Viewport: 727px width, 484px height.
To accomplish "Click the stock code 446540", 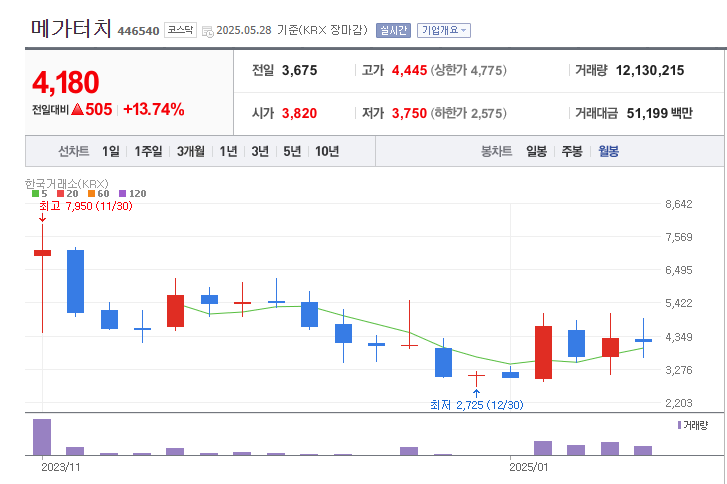I will click(138, 31).
